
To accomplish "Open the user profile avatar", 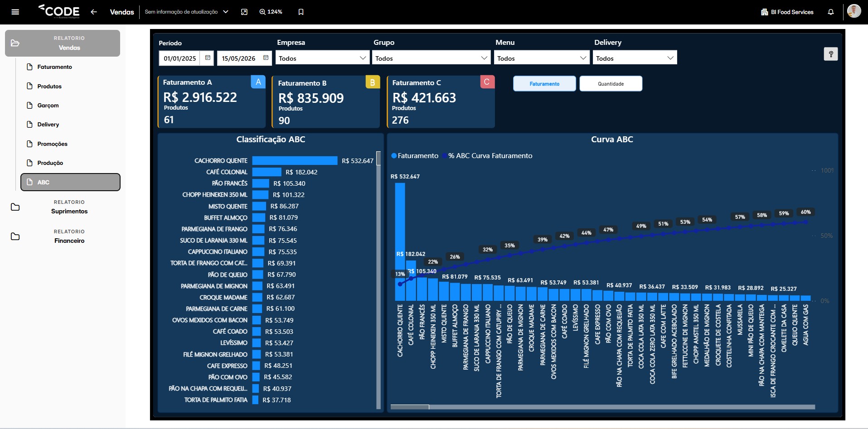I will (854, 11).
